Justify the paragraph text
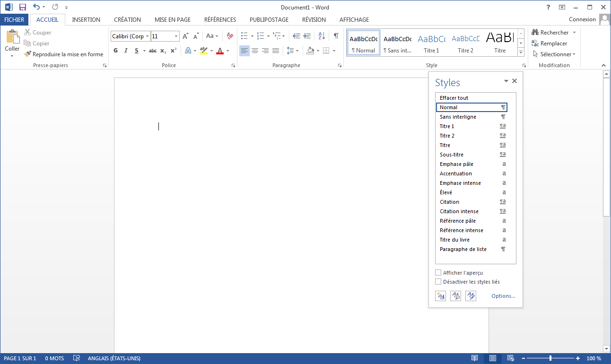The width and height of the screenshot is (611, 364). point(276,51)
